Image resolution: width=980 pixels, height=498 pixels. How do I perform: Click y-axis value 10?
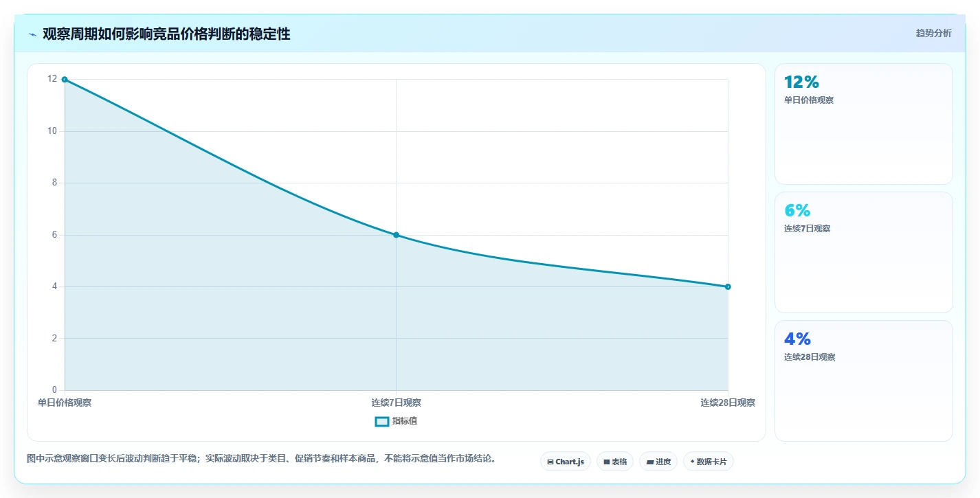click(x=52, y=131)
